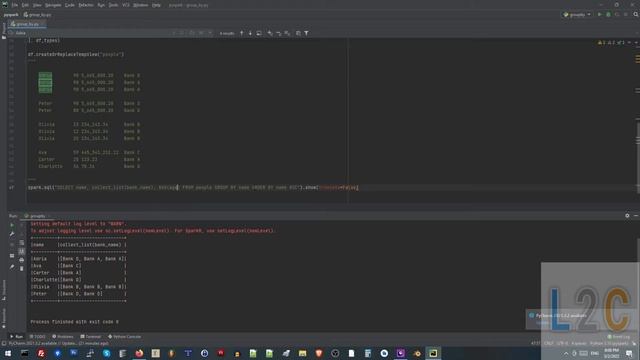Open Windows notification center icon

point(629,353)
